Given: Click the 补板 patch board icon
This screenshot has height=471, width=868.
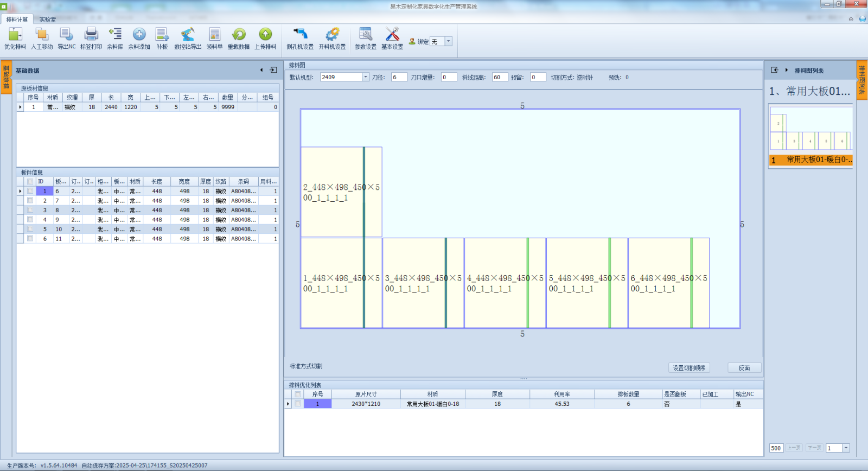Looking at the screenshot, I should [162, 39].
